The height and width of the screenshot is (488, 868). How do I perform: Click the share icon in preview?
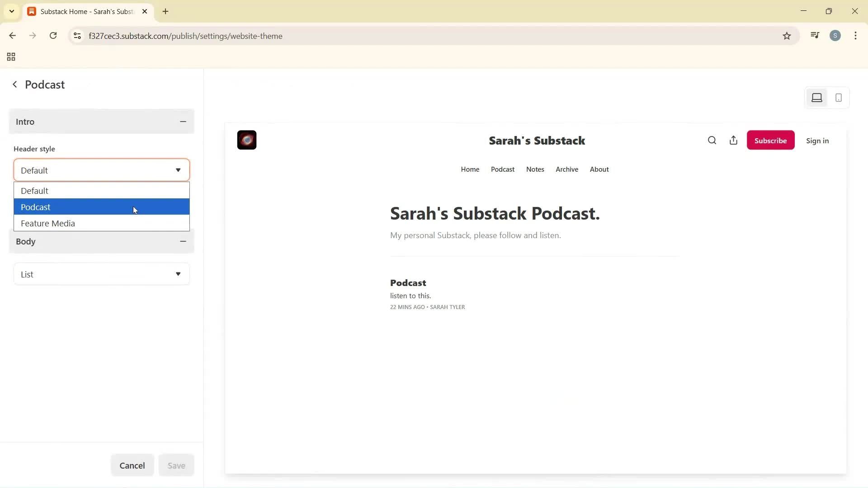733,141
